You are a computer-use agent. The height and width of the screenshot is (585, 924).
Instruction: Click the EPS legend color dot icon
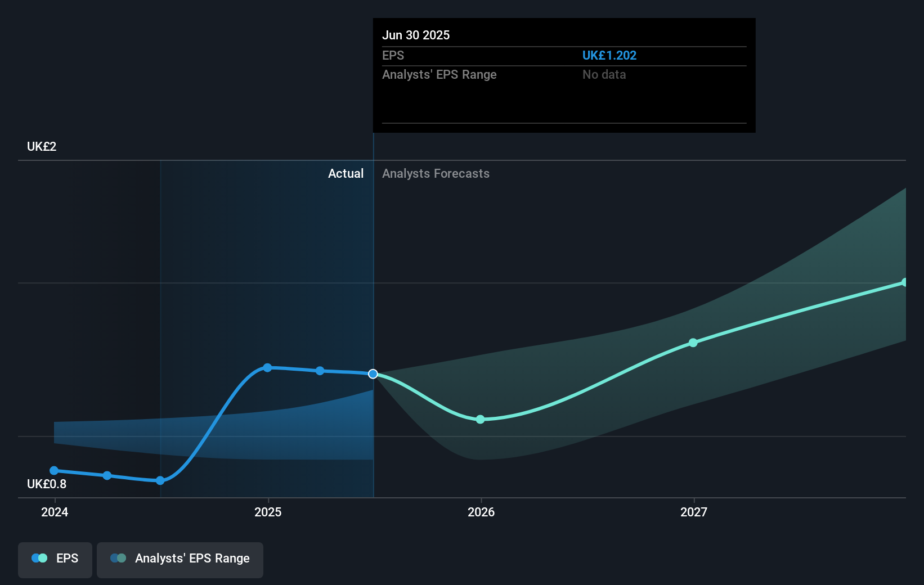pyautogui.click(x=39, y=558)
